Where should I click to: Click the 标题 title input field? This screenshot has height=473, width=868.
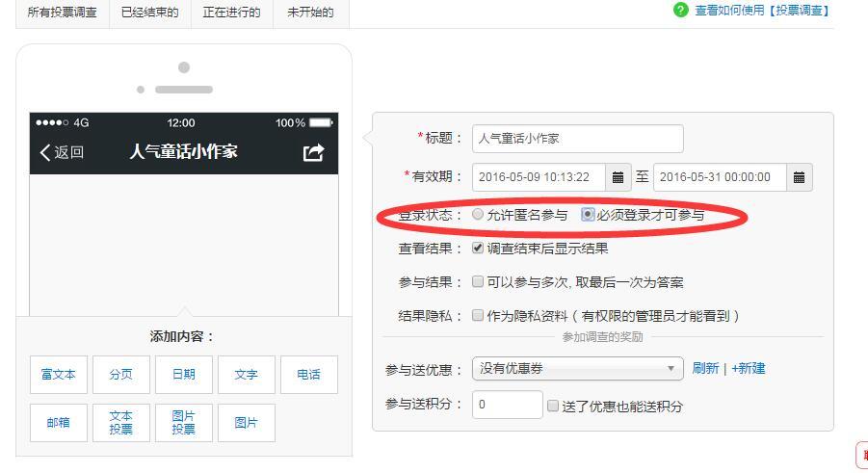pos(577,139)
